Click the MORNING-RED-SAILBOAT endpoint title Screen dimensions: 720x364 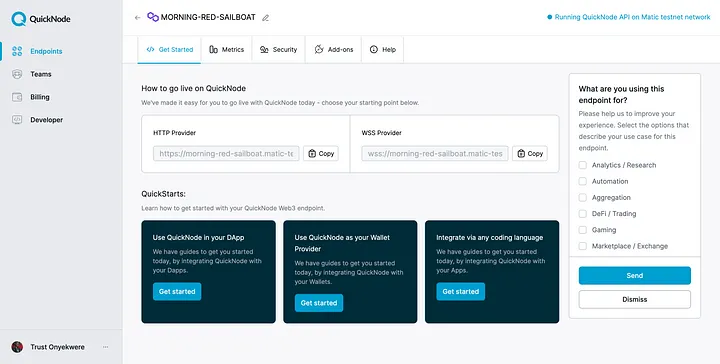coord(208,17)
